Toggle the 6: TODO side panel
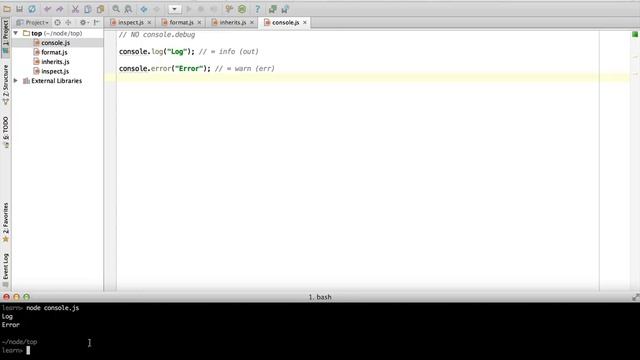Screen dimensions: 640x360 click(x=5, y=131)
